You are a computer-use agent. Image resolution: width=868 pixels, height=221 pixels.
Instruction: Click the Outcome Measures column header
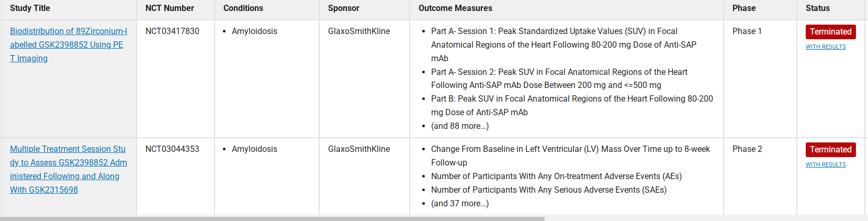click(x=455, y=8)
